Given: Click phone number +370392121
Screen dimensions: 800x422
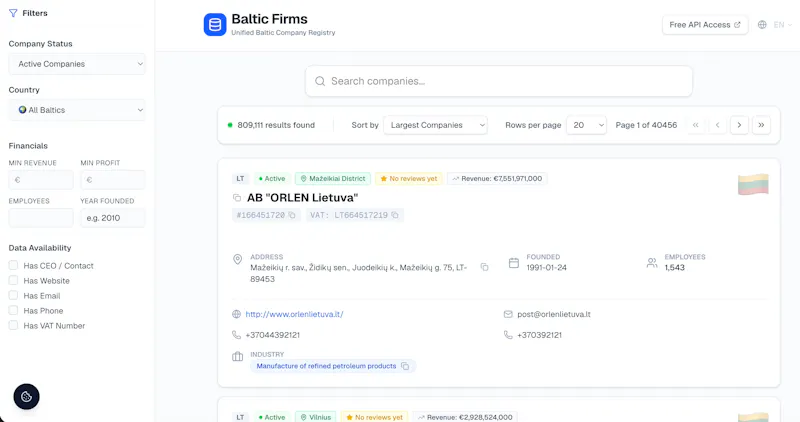Looking at the screenshot, I should (x=539, y=335).
